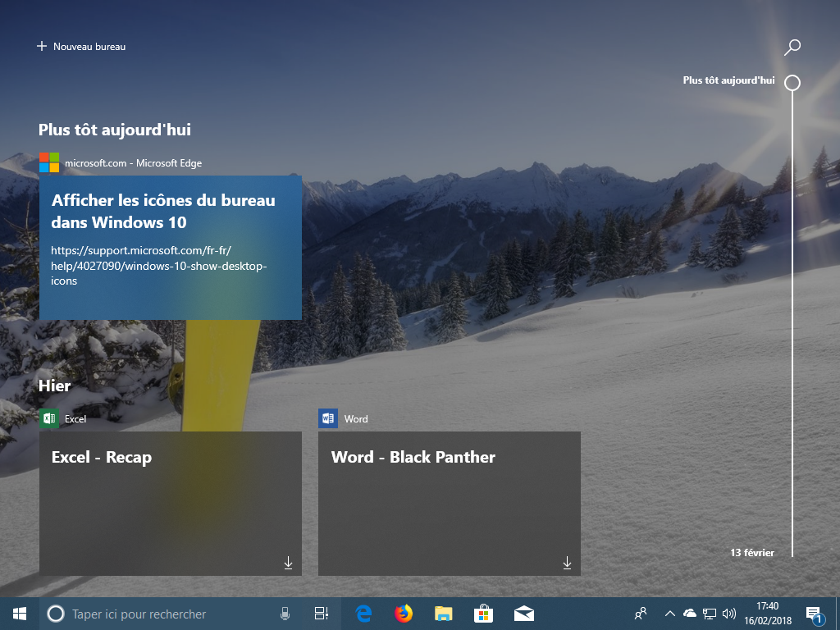This screenshot has width=840, height=630.
Task: Open the Action Center notification icon
Action: click(815, 614)
